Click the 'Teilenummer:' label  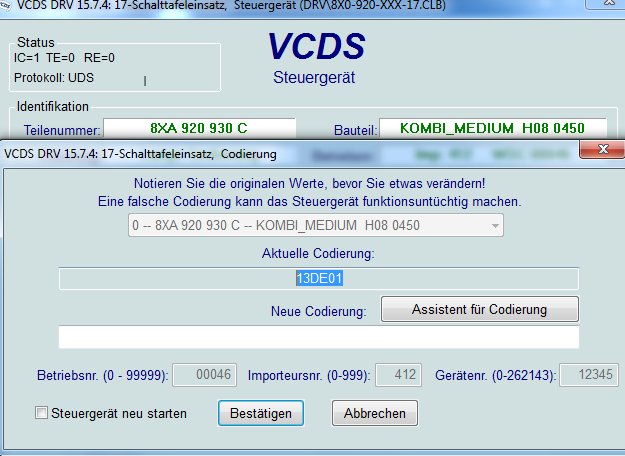pos(62,130)
